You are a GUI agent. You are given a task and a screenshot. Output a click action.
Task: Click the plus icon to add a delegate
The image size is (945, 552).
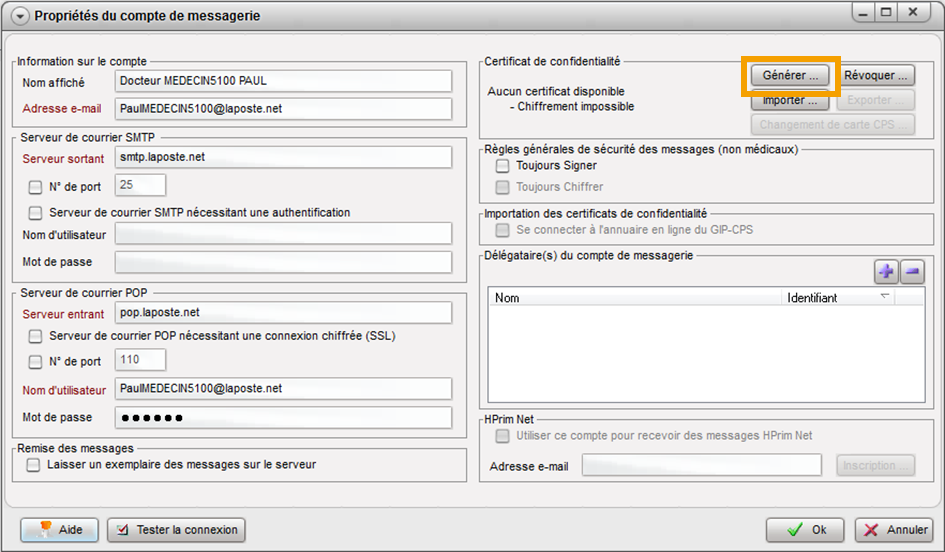coord(886,271)
